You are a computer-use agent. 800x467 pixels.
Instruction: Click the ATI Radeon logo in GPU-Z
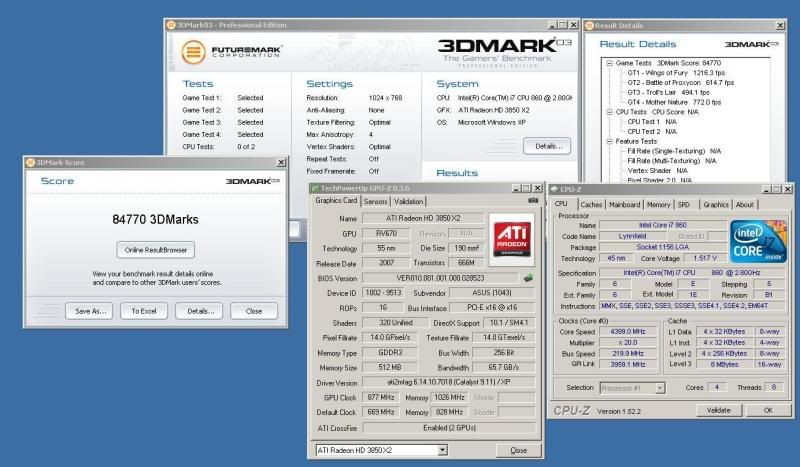pos(512,240)
